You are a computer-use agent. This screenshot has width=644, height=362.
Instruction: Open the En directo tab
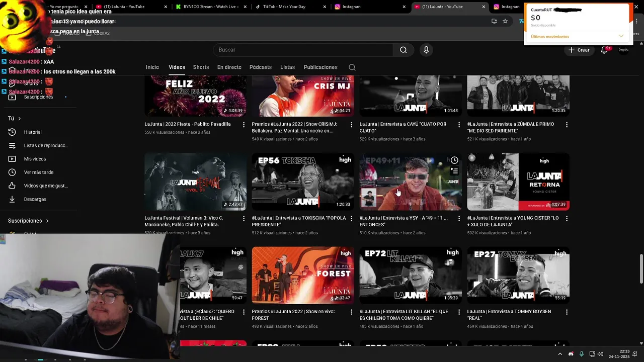click(x=229, y=67)
